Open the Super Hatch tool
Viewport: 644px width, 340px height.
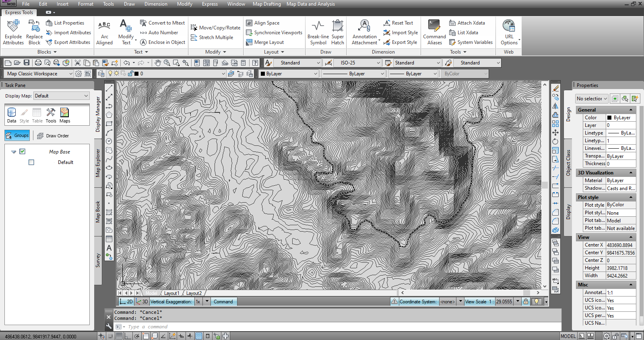(337, 27)
